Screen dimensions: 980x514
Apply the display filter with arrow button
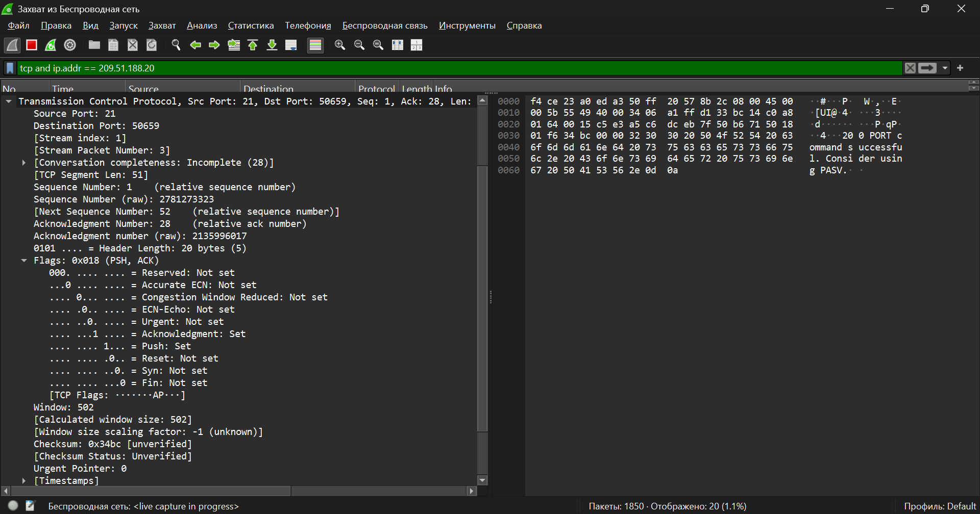click(x=927, y=68)
